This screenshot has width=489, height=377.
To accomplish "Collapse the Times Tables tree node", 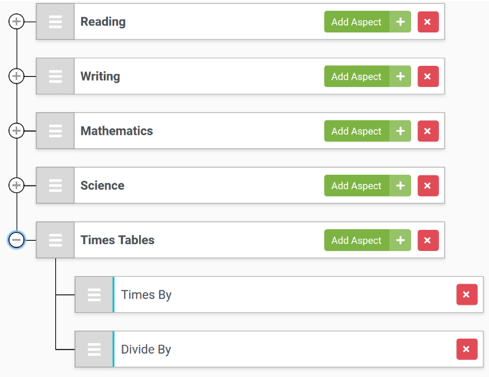I will pyautogui.click(x=16, y=240).
